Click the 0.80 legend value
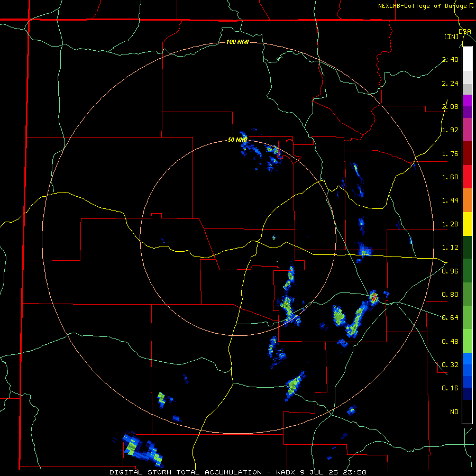The width and height of the screenshot is (476, 476). [x=450, y=295]
